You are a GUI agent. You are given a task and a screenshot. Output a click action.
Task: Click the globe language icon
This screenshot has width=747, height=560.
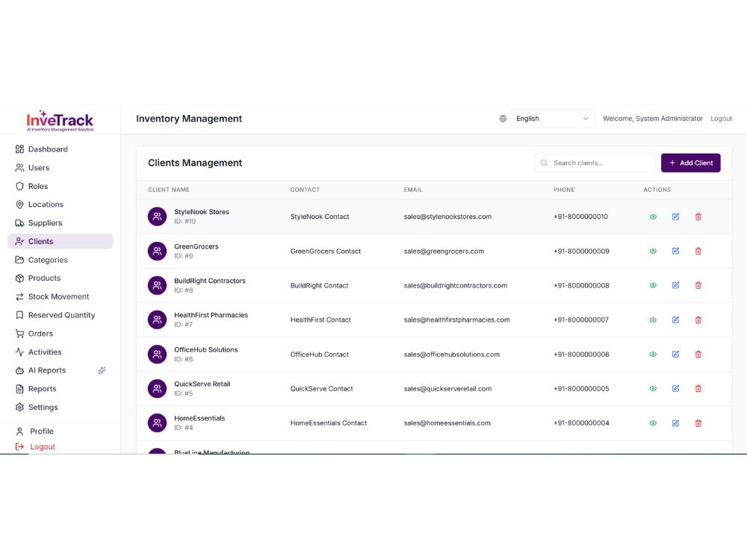tap(503, 119)
